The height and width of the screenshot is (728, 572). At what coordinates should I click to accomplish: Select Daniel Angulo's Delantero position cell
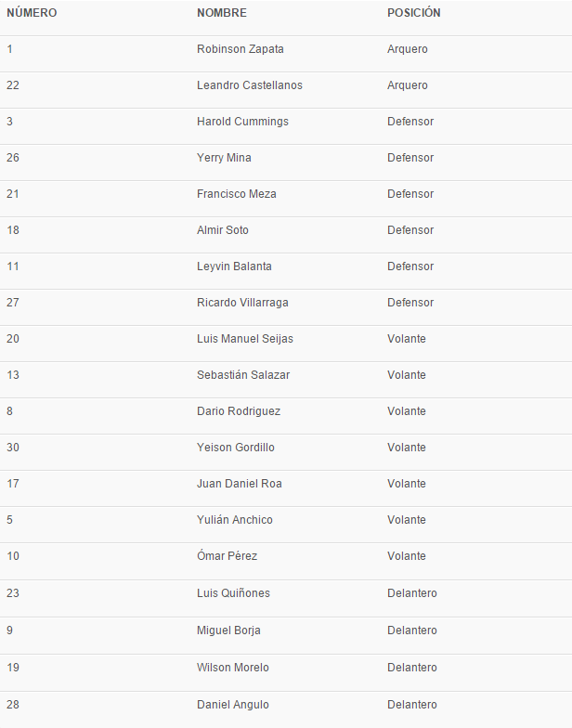click(411, 705)
